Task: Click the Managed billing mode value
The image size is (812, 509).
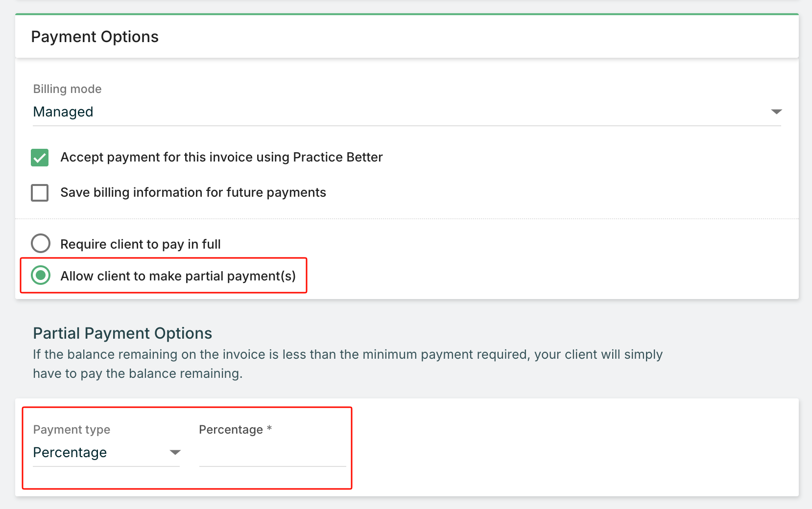Action: [63, 112]
